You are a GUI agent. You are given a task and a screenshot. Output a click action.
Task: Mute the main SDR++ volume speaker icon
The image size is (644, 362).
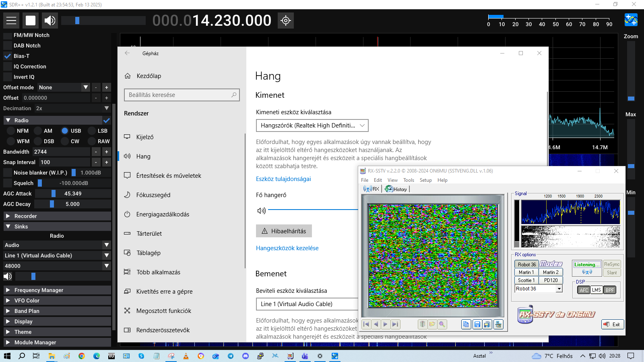[x=50, y=21]
